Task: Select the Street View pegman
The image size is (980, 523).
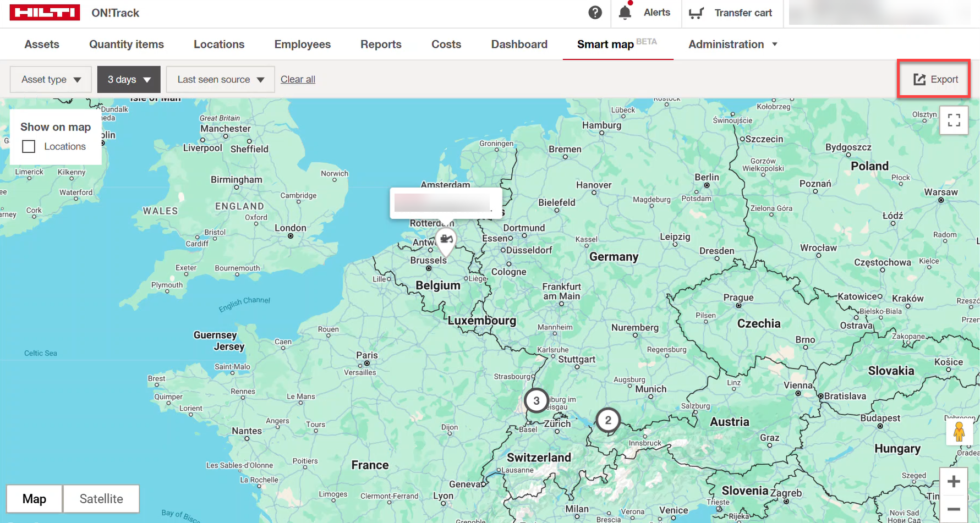Action: pyautogui.click(x=959, y=432)
